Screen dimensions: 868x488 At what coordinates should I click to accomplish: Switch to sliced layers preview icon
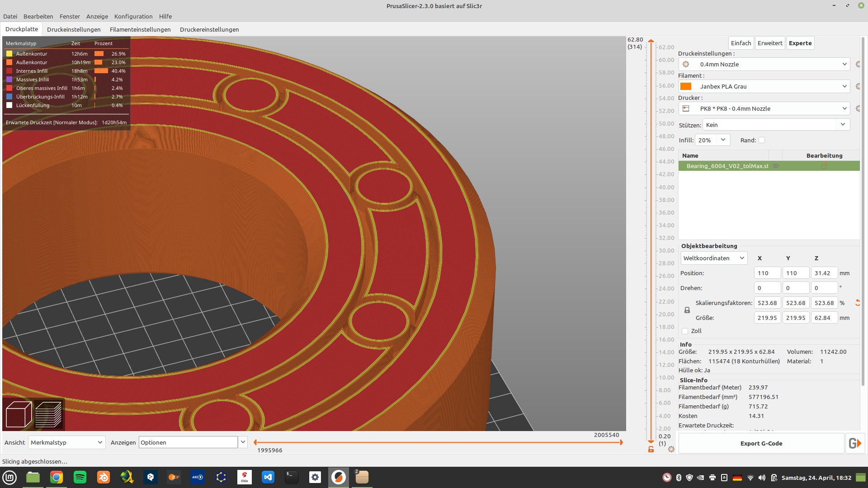(48, 414)
